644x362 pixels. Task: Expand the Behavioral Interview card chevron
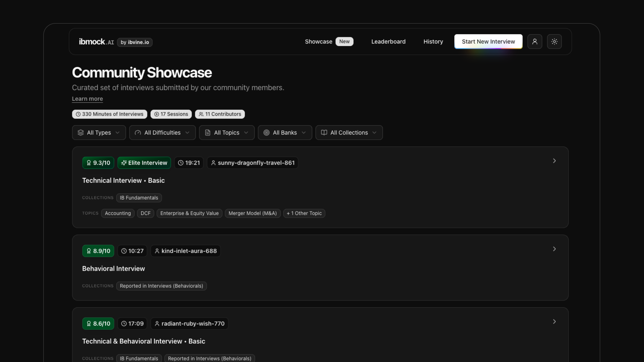[554, 249]
